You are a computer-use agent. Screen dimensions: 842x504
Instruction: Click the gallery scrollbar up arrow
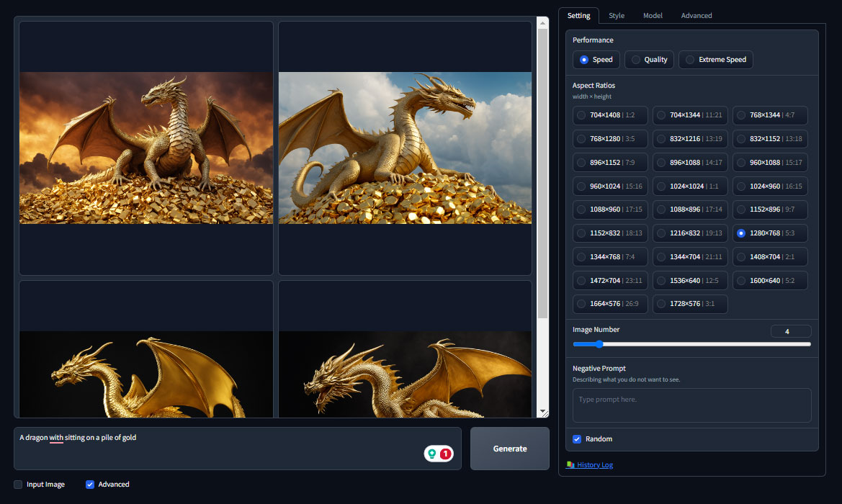click(543, 23)
